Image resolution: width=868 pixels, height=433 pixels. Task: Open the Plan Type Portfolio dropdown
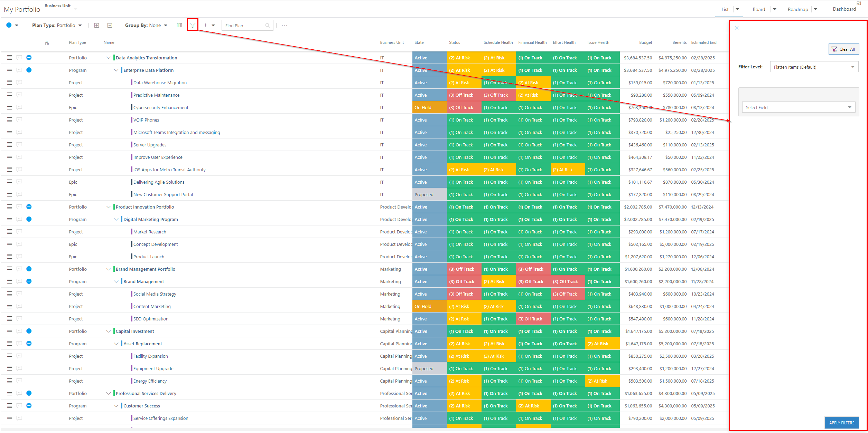coord(57,25)
